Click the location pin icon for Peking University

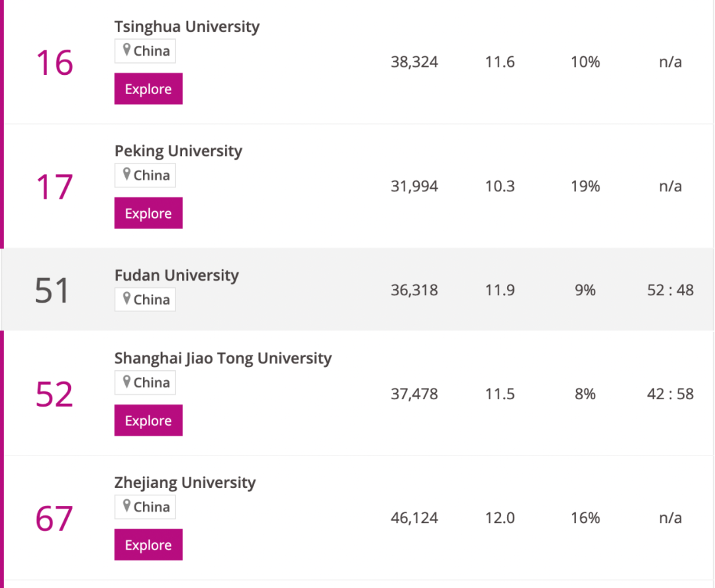(x=126, y=175)
